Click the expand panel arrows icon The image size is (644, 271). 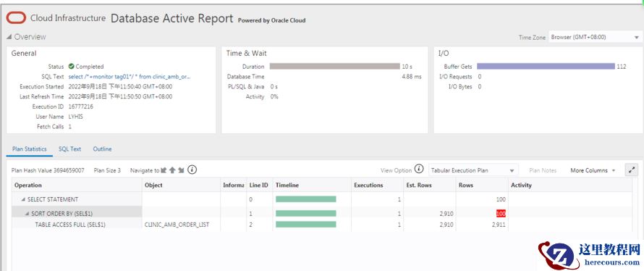click(x=631, y=170)
